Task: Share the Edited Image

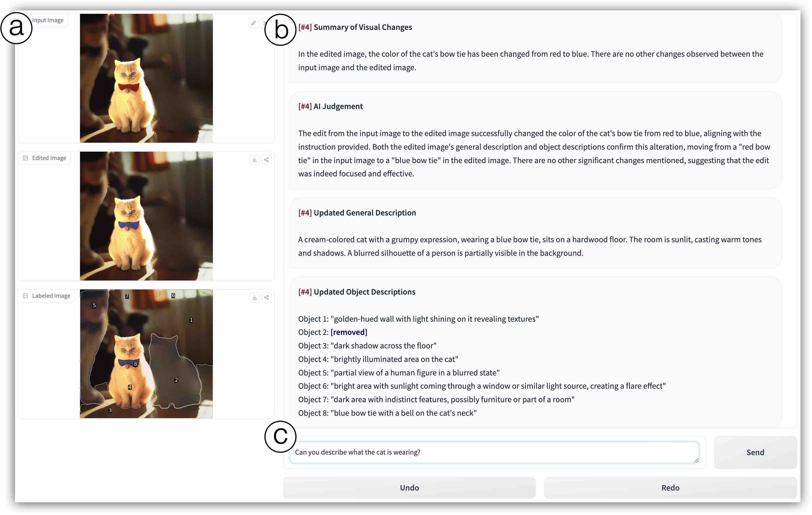Action: pyautogui.click(x=266, y=160)
